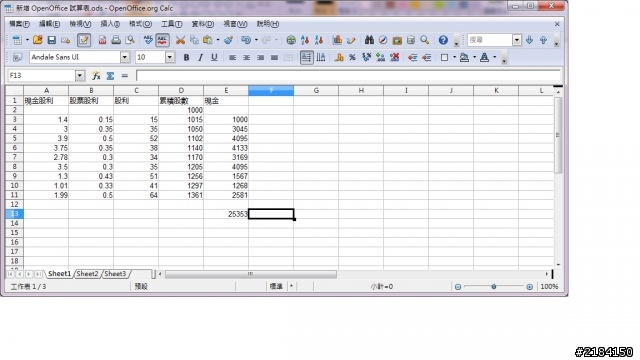This screenshot has height=360, width=640.
Task: Toggle Bold formatting
Action: 186,58
